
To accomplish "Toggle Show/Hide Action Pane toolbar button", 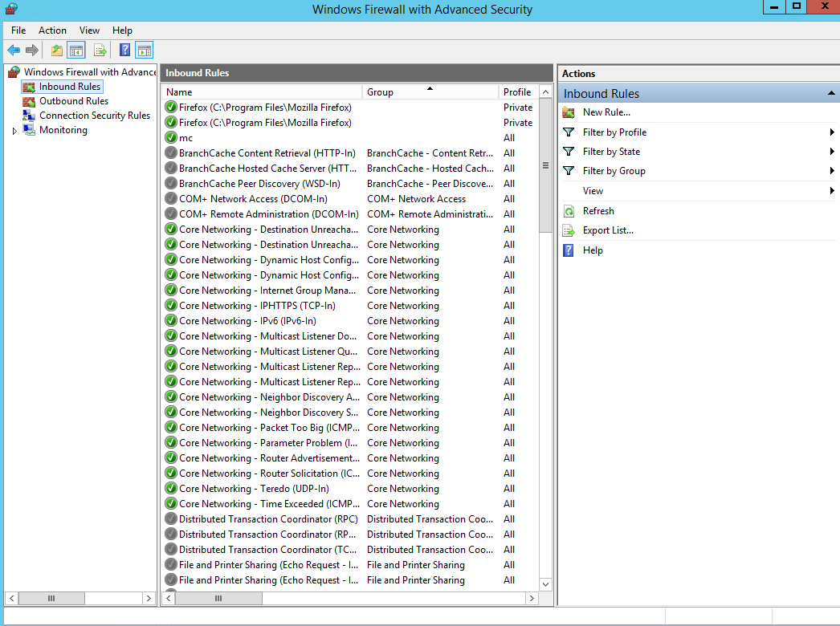I will coord(145,51).
